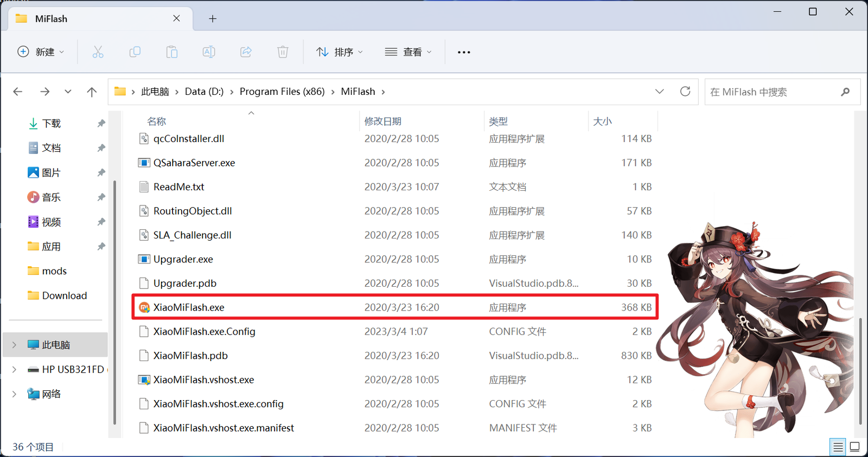Select the XiaoMiFlash.vshost.exe file icon

[x=144, y=379]
